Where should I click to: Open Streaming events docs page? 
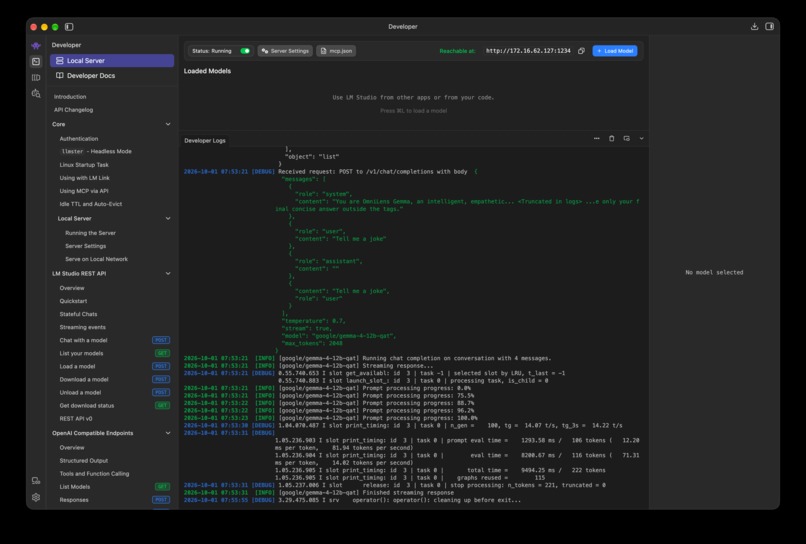(x=82, y=328)
